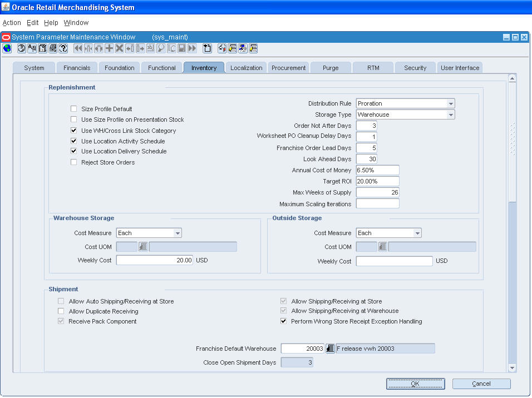The height and width of the screenshot is (398, 532).
Task: Click the OK button
Action: 415,384
